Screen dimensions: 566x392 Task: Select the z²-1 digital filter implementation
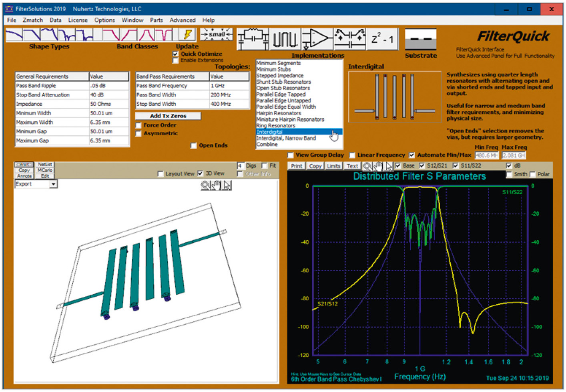click(382, 39)
